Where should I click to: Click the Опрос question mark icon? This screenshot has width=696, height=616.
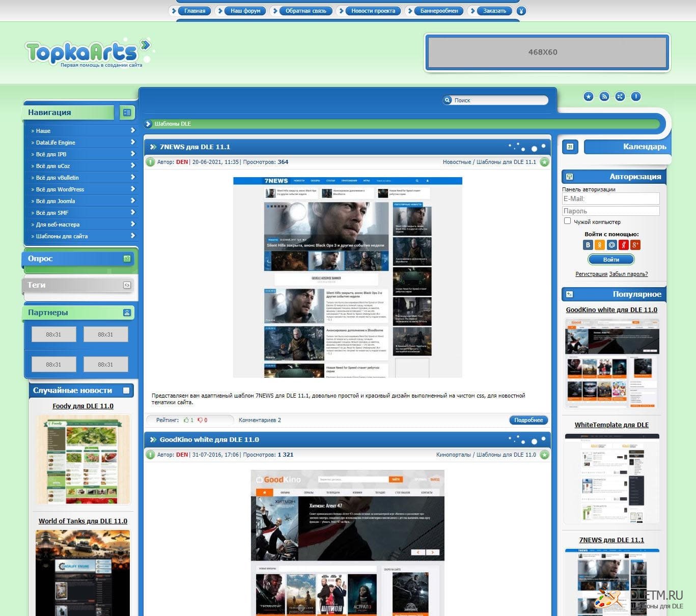coord(127,259)
